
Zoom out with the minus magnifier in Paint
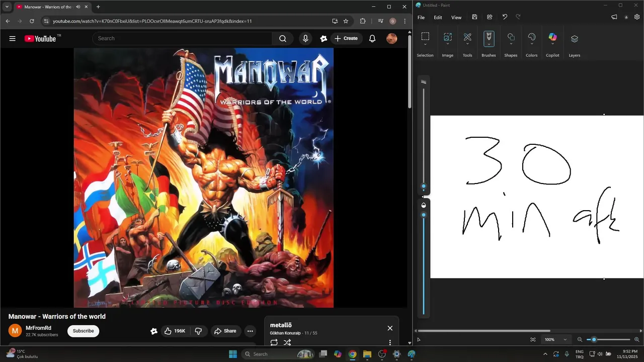coord(580,340)
